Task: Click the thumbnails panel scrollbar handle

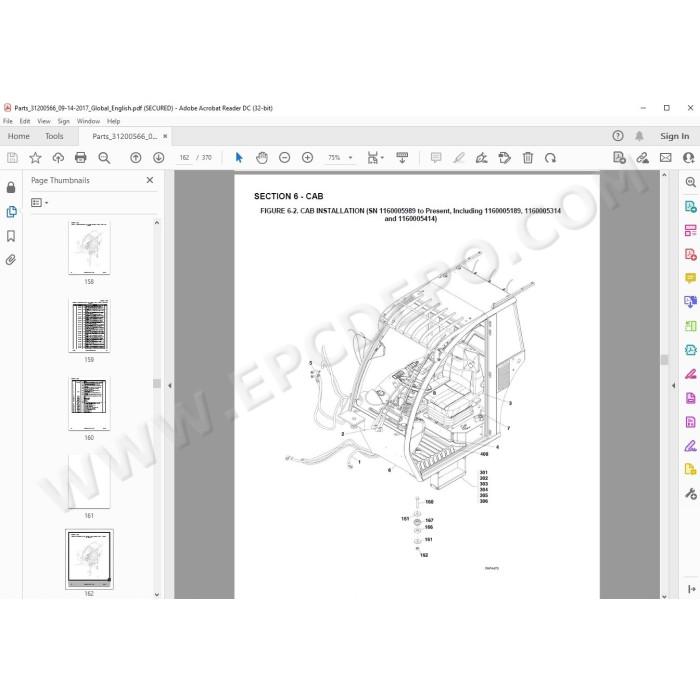Action: point(157,384)
